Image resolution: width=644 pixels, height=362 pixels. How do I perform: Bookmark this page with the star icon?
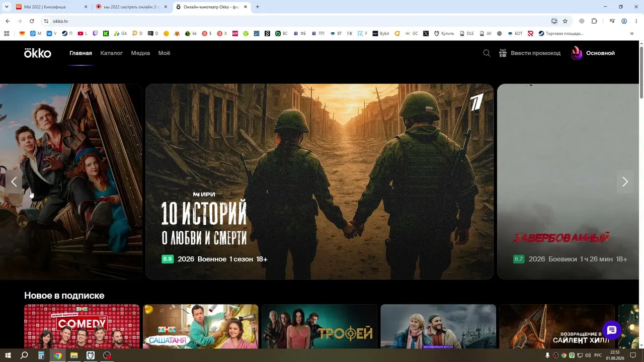click(565, 21)
